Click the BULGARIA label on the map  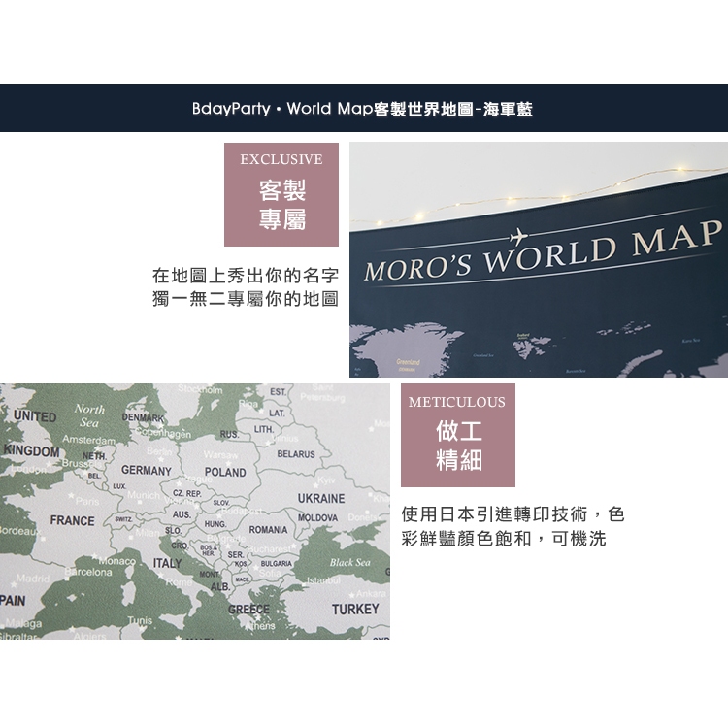tap(277, 564)
